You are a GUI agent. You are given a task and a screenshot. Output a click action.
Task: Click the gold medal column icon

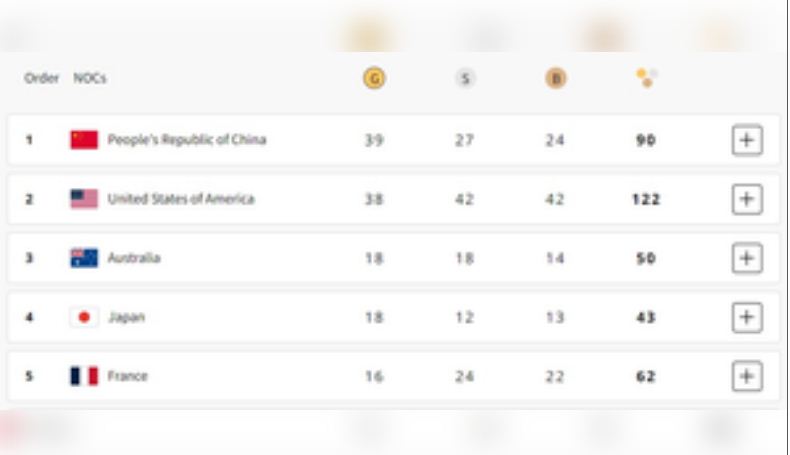click(x=374, y=78)
